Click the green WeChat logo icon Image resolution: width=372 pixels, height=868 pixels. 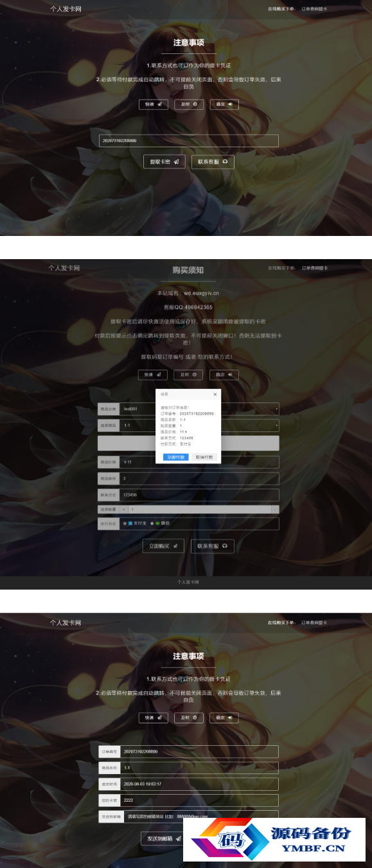click(x=157, y=523)
